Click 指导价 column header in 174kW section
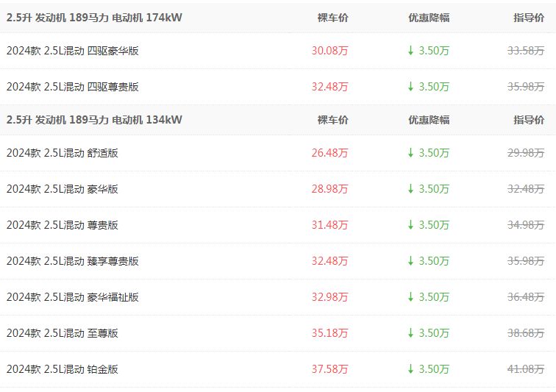 coord(529,18)
